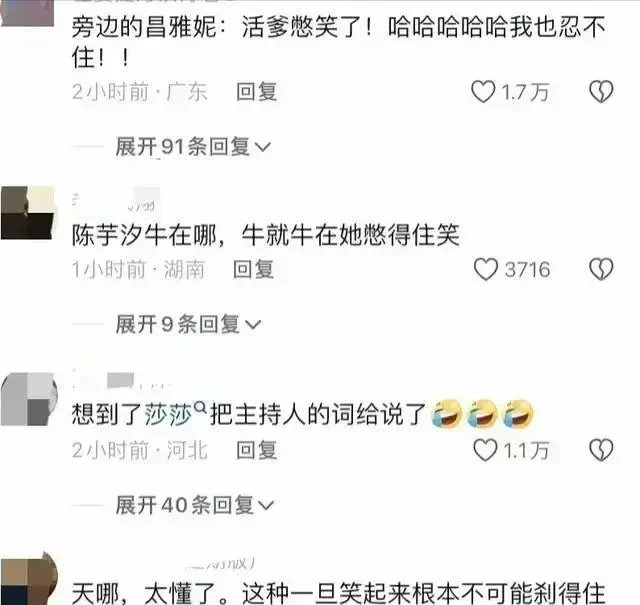Screen dimensions: 640x605
Task: Open avatar of the 昌雅妮 commenter
Action: click(x=28, y=13)
